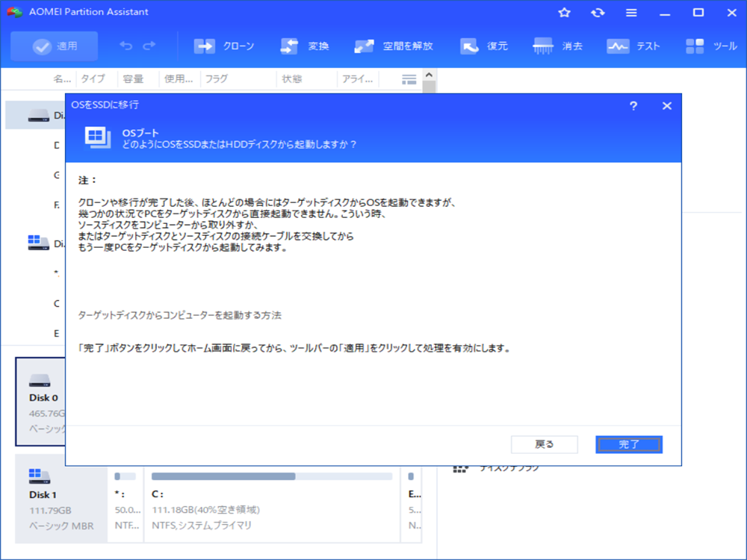Click the アライ column header

click(357, 78)
